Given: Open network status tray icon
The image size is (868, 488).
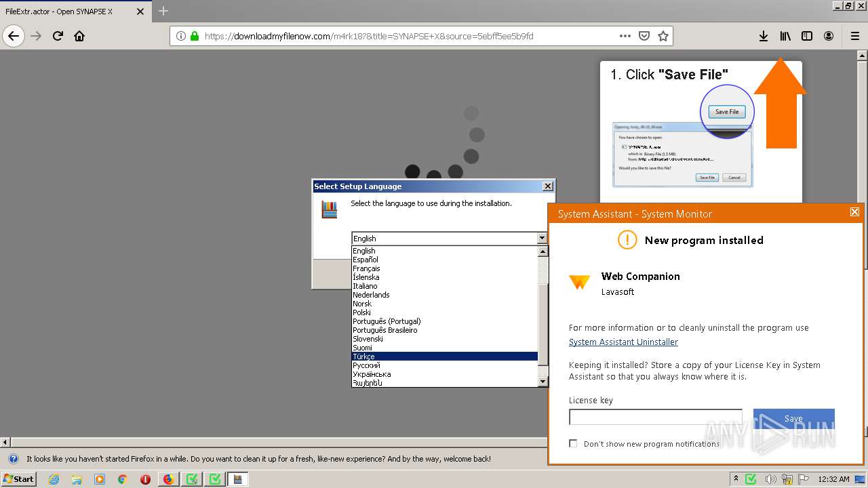Looking at the screenshot, I should [x=787, y=479].
